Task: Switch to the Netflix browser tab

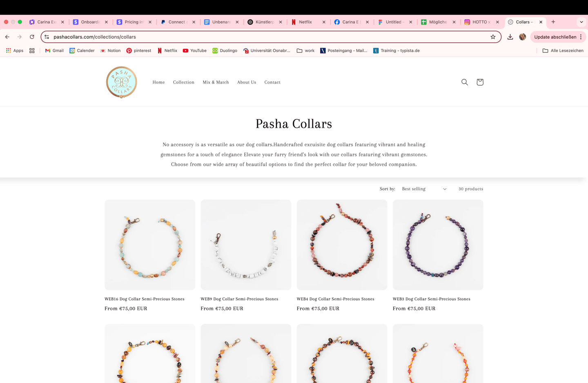Action: click(x=308, y=22)
